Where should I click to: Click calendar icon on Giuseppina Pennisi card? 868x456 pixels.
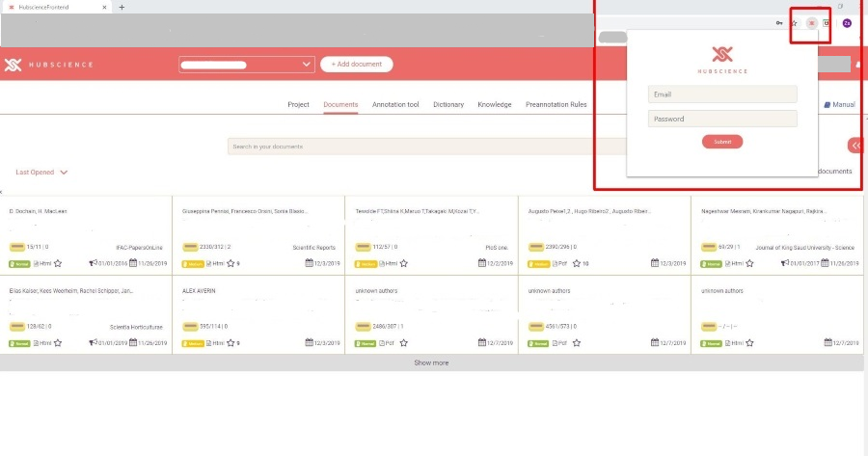pyautogui.click(x=309, y=263)
